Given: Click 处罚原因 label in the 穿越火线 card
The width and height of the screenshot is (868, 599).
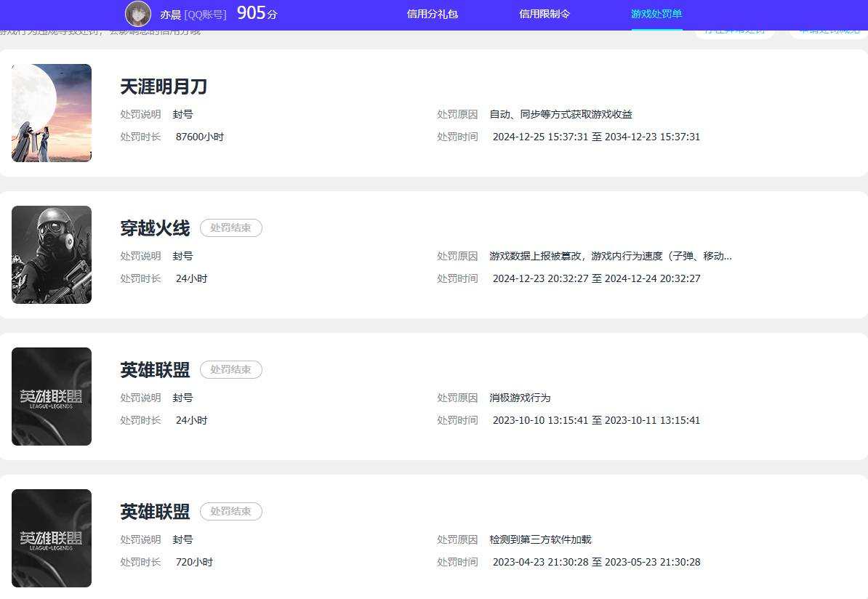Looking at the screenshot, I should (x=457, y=257).
